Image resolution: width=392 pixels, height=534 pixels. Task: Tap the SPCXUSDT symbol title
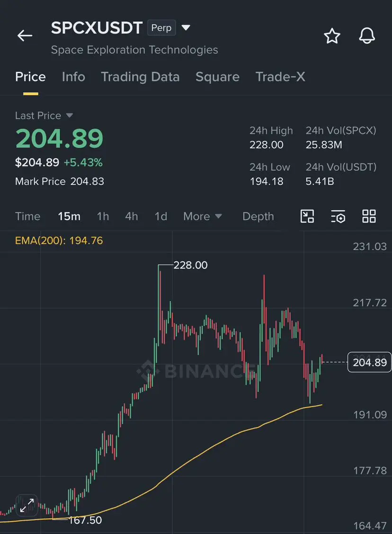[97, 27]
